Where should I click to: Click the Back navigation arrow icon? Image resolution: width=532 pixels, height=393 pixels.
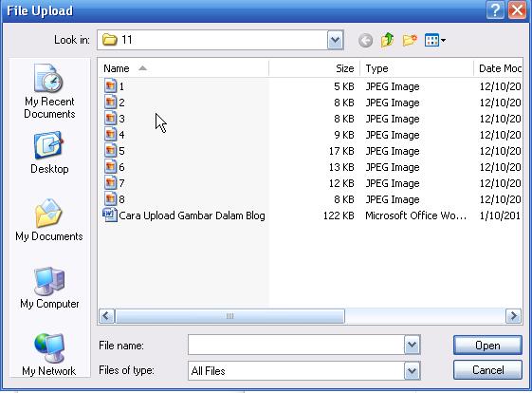365,41
